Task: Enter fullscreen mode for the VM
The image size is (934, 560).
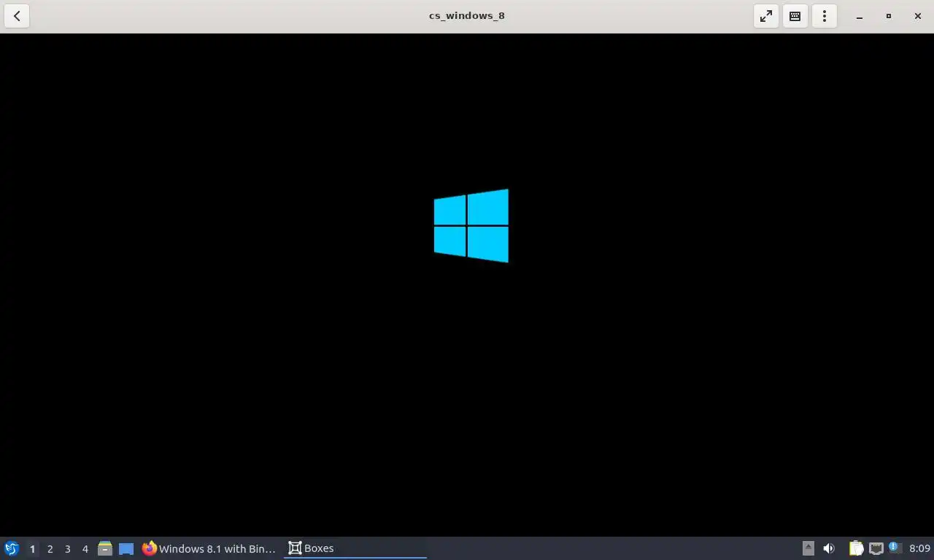Action: coord(766,16)
